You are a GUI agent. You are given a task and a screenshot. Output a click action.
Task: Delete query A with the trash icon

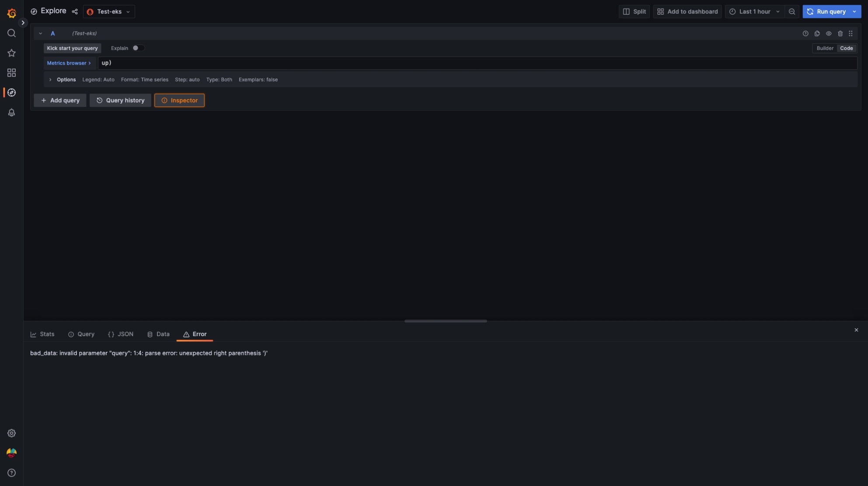coord(840,33)
